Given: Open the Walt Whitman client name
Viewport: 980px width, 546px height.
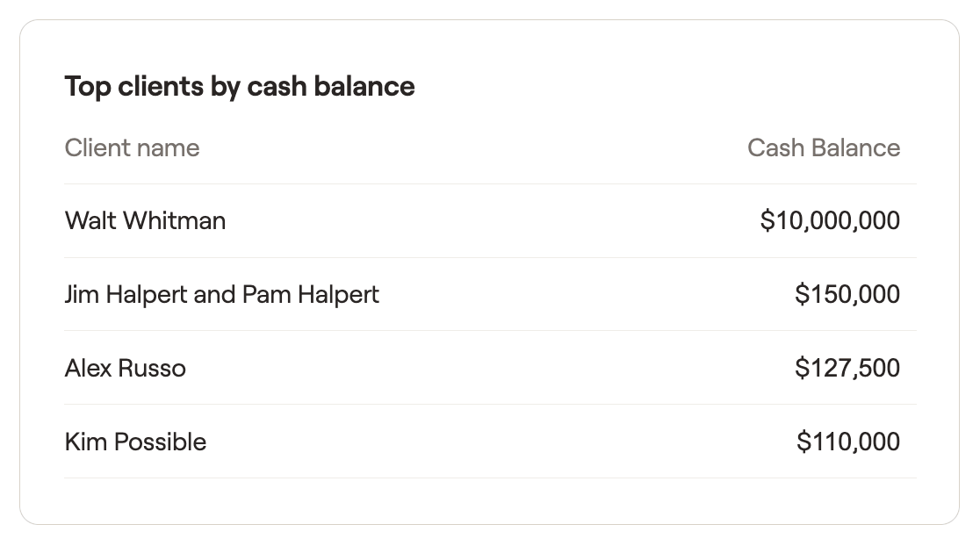Looking at the screenshot, I should pyautogui.click(x=145, y=220).
